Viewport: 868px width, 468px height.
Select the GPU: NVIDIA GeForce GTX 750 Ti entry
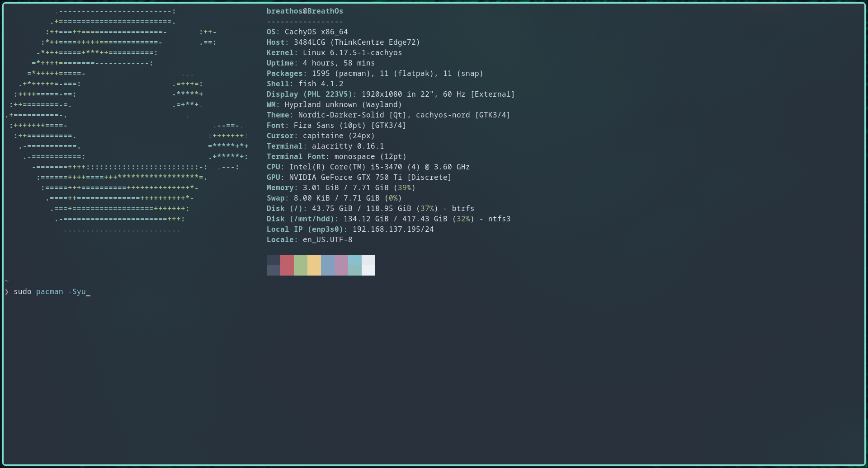[359, 177]
